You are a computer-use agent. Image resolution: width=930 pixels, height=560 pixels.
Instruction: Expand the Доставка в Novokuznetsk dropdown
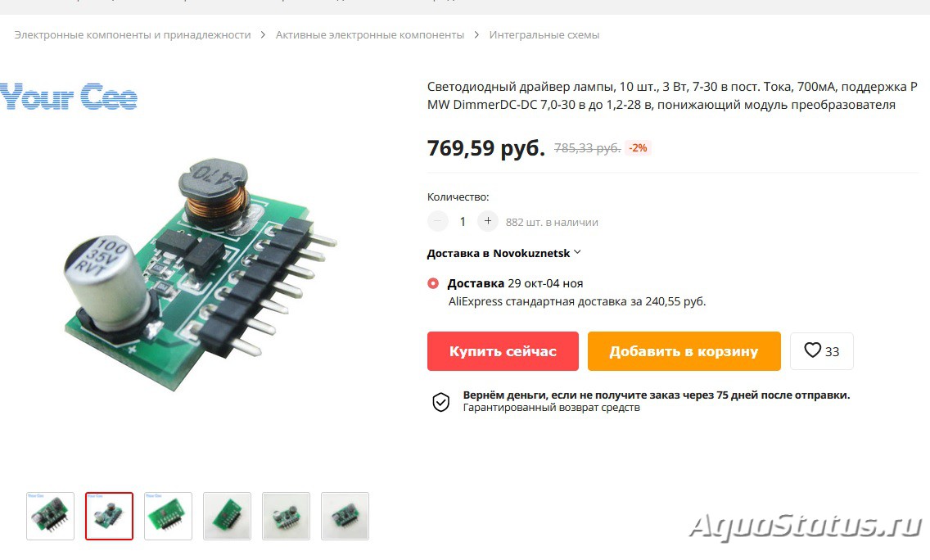point(503,253)
